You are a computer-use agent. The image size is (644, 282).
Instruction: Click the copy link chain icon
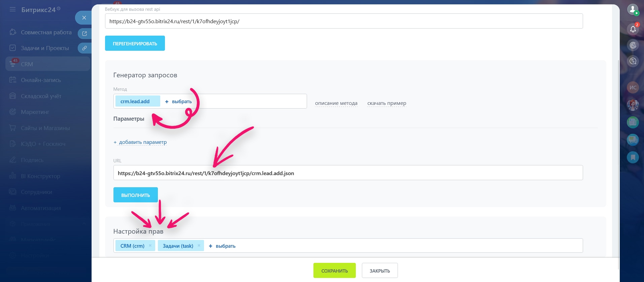pos(84,48)
